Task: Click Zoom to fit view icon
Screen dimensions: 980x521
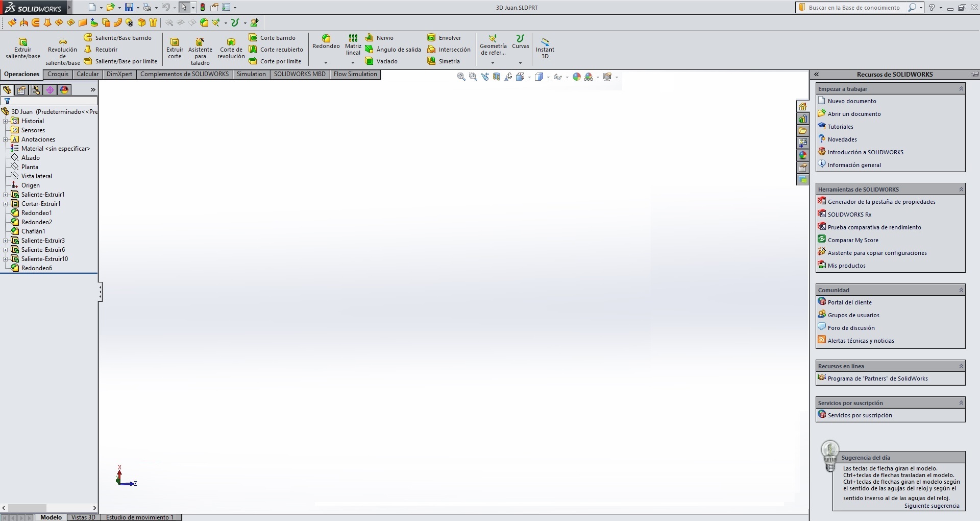Action: click(461, 77)
